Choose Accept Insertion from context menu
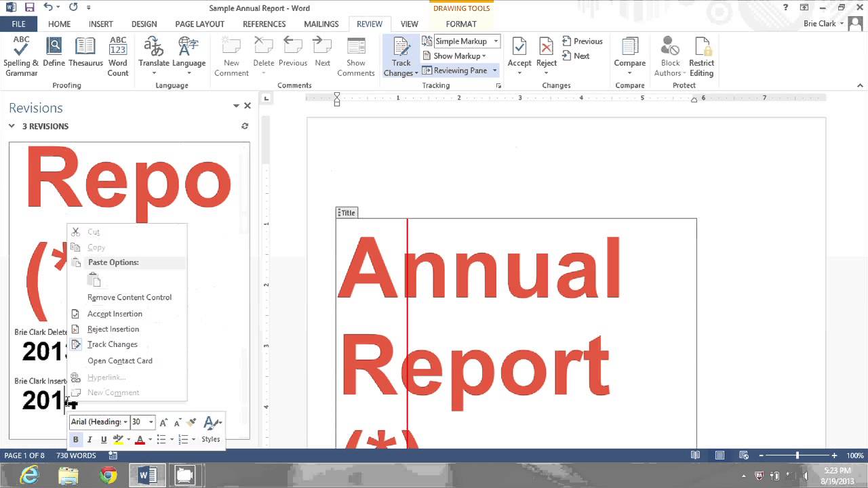The width and height of the screenshot is (868, 488). [115, 314]
